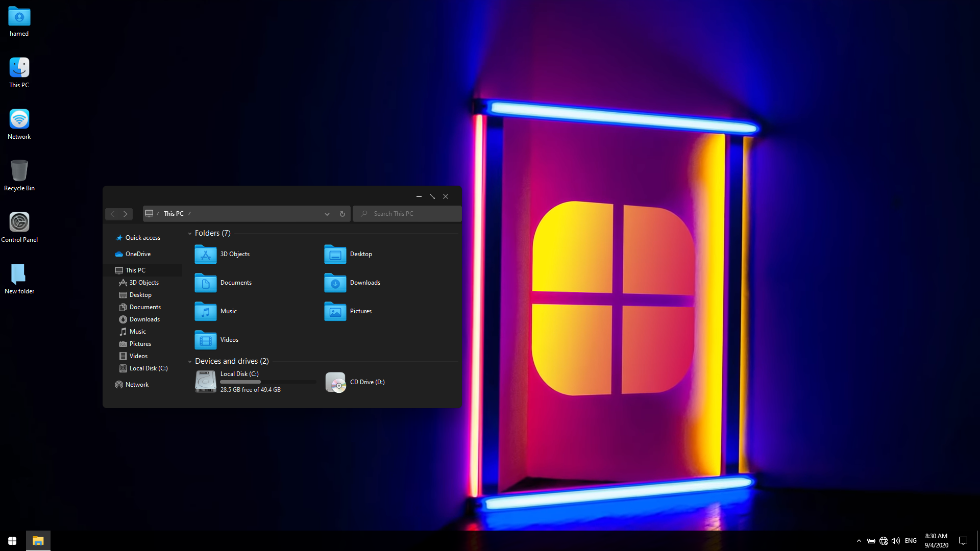This screenshot has height=551, width=980.
Task: Open Recycle Bin on desktop
Action: point(19,170)
